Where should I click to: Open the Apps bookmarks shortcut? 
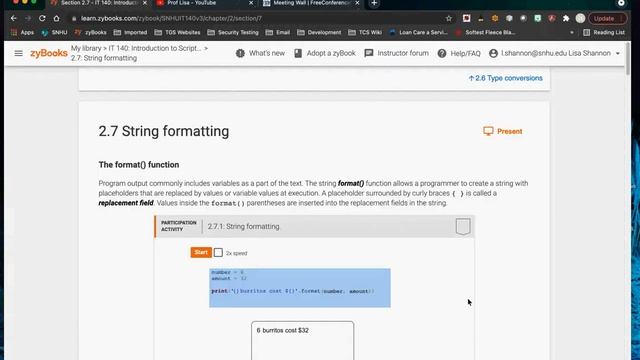[x=22, y=32]
